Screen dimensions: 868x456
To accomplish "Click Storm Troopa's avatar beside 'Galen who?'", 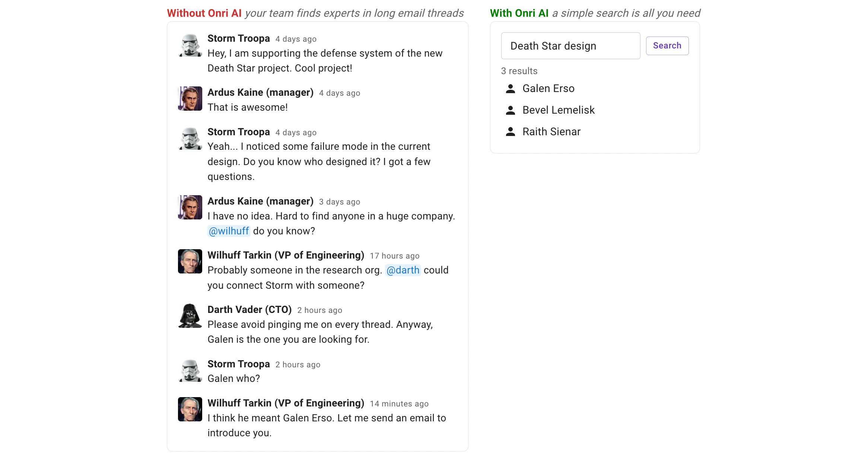I will (x=190, y=370).
